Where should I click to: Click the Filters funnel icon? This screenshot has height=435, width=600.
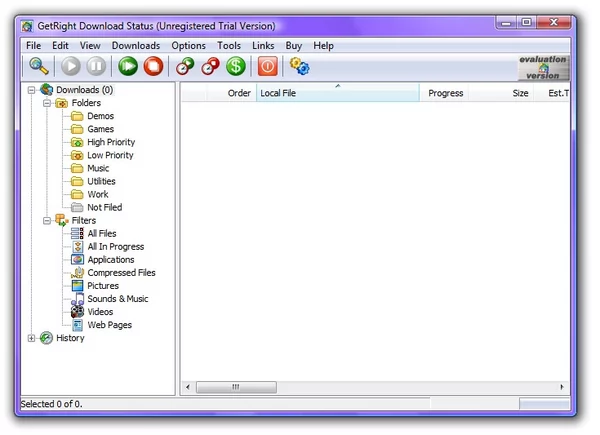coord(62,220)
